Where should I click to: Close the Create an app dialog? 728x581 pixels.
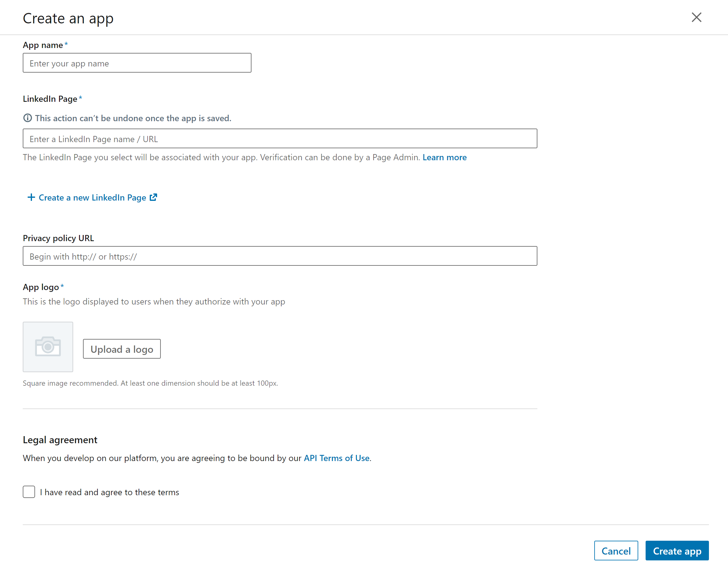pyautogui.click(x=696, y=17)
